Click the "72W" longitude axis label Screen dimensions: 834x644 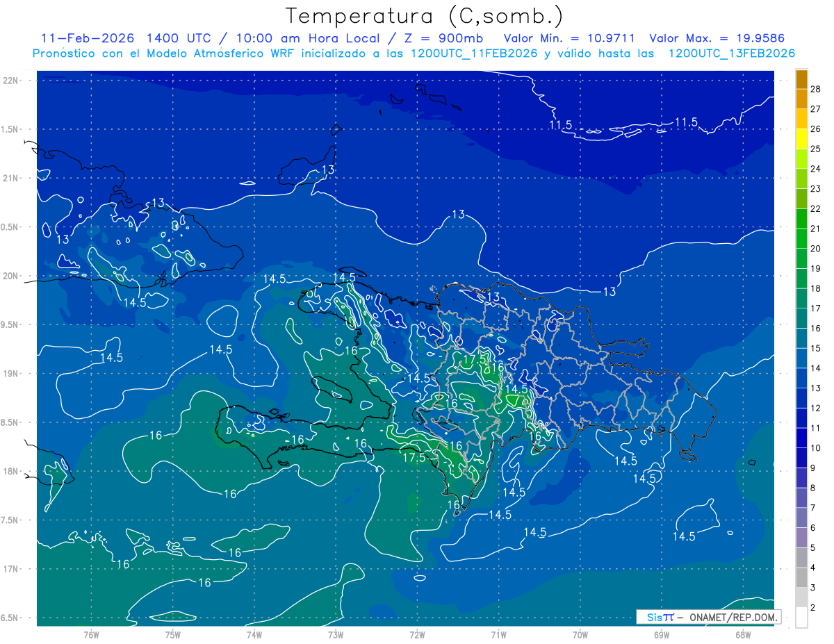417,634
